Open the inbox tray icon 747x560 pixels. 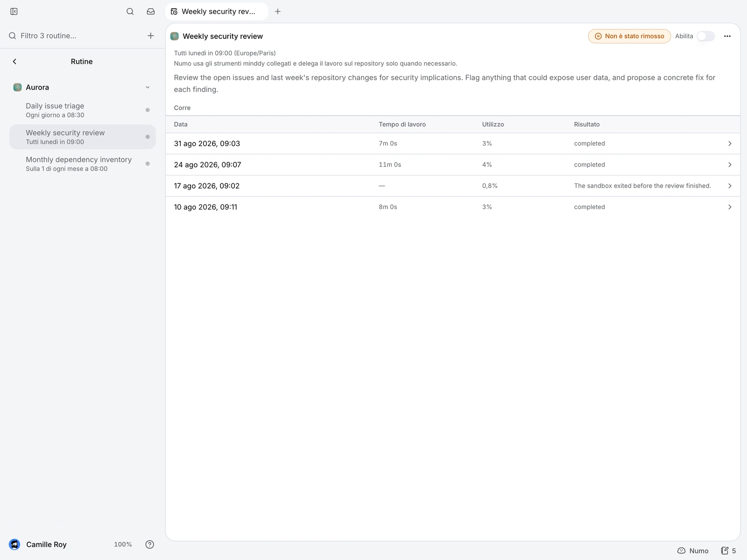tap(151, 11)
